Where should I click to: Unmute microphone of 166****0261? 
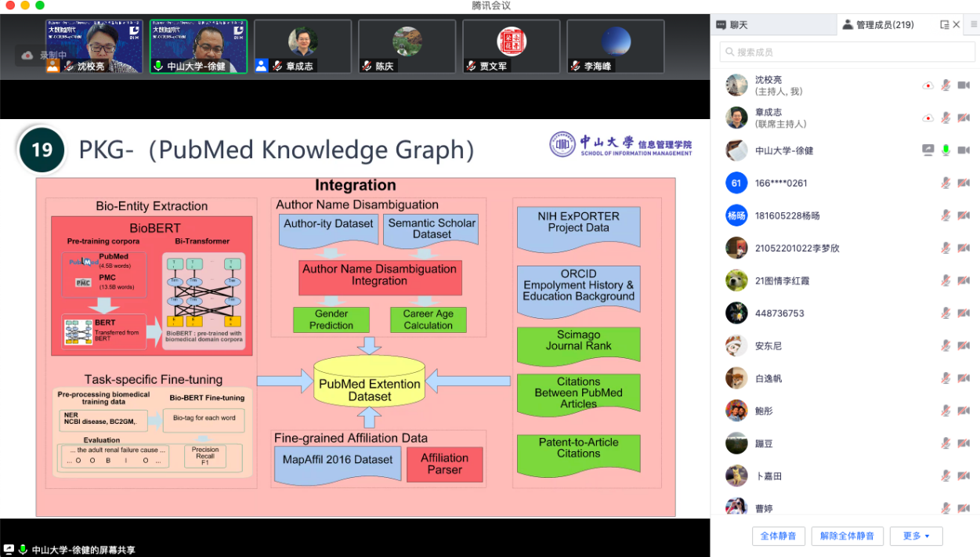coord(946,183)
